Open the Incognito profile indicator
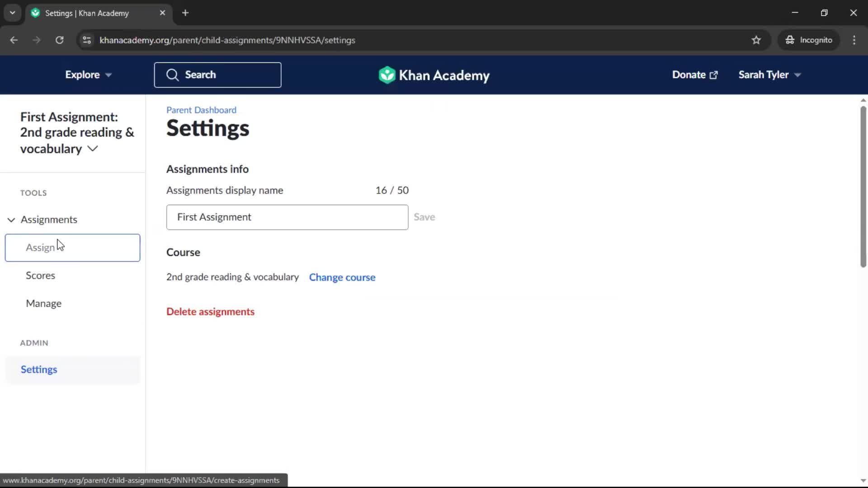This screenshot has height=488, width=868. [808, 40]
